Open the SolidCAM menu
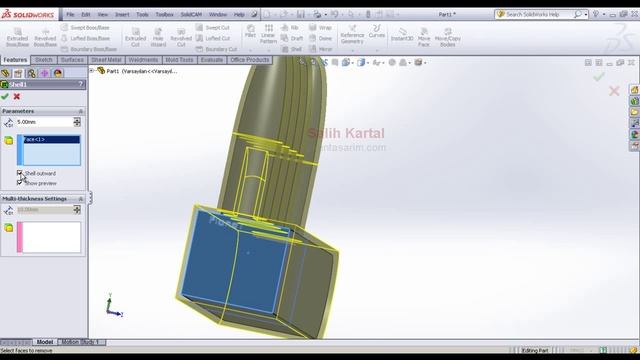 (191, 14)
